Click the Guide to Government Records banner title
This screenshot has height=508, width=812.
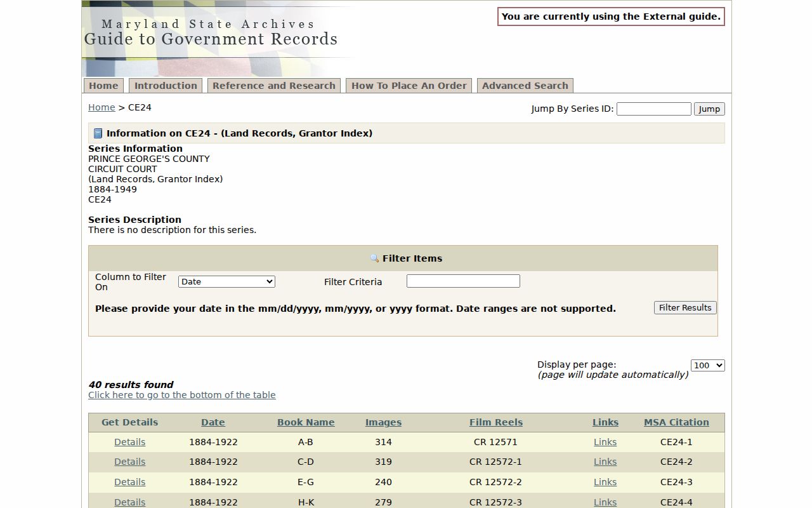point(211,39)
